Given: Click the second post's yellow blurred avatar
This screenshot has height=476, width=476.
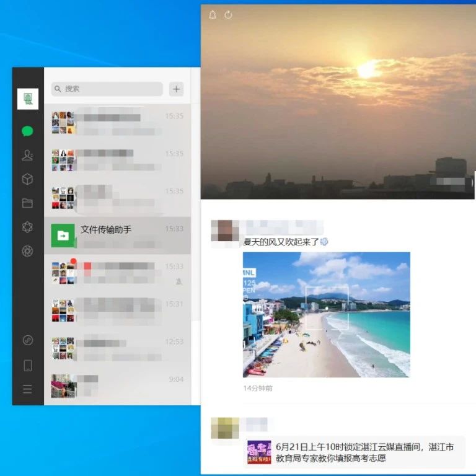Looking at the screenshot, I should (225, 428).
